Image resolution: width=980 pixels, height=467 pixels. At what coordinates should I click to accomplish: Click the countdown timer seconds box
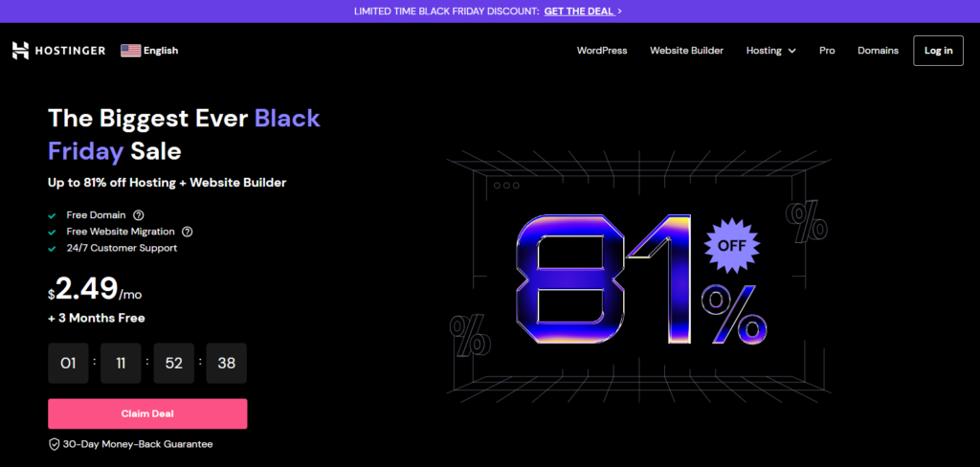tap(226, 364)
